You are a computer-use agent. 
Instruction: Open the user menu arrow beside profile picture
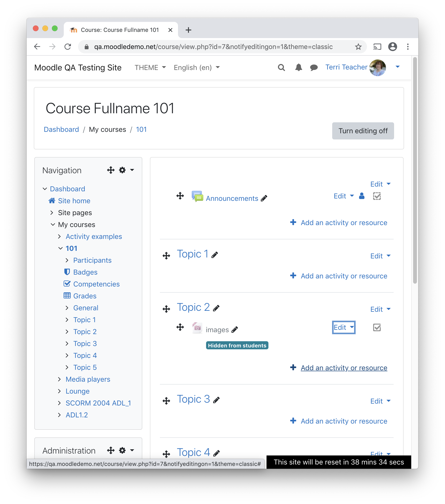pos(397,67)
